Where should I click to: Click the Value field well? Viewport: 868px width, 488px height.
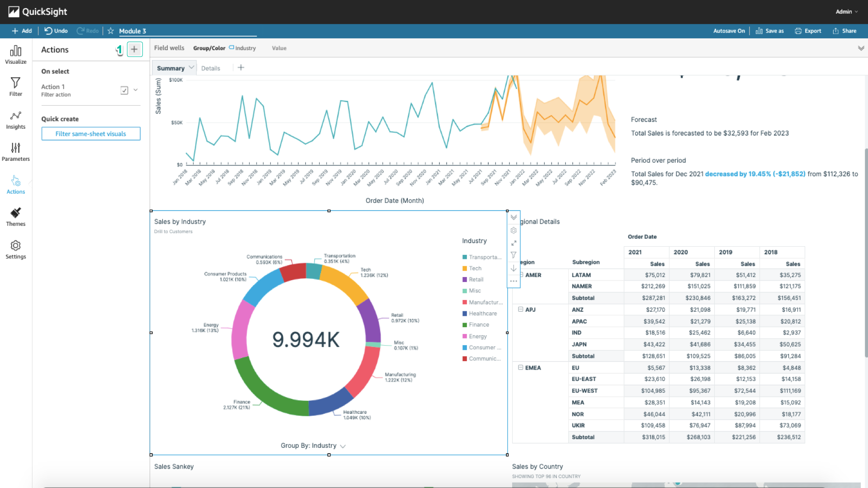pos(279,48)
